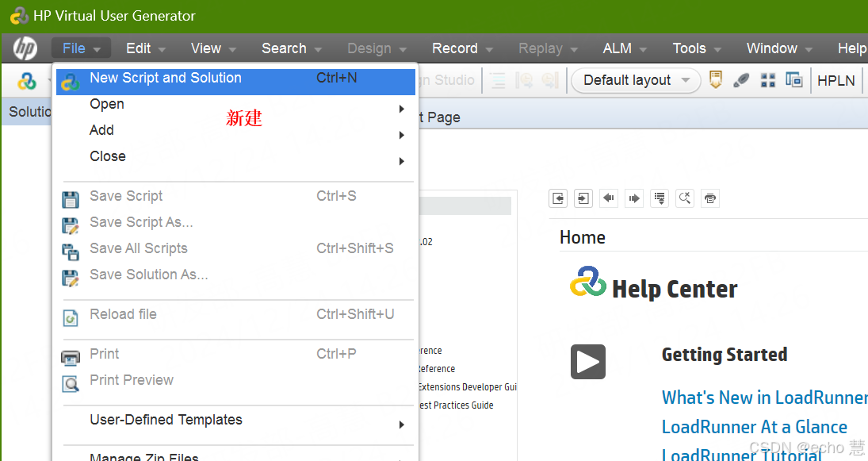
Task: Click the Home heading in help viewer
Action: click(x=582, y=238)
